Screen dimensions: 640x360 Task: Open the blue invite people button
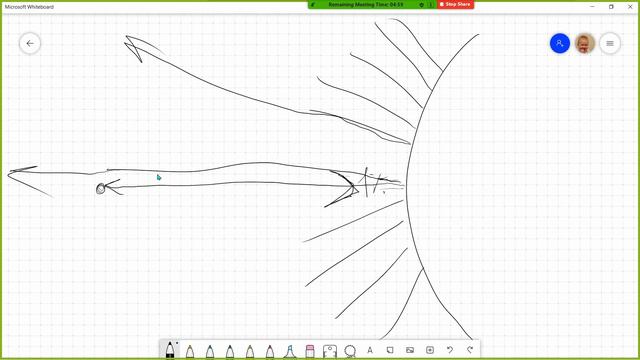[x=560, y=43]
